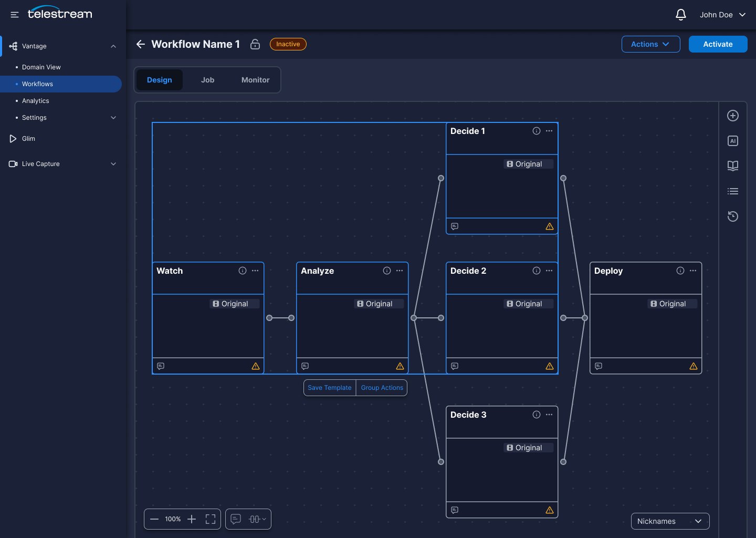Open the more options menu on Analyze node
Image resolution: width=756 pixels, height=538 pixels.
tap(400, 271)
